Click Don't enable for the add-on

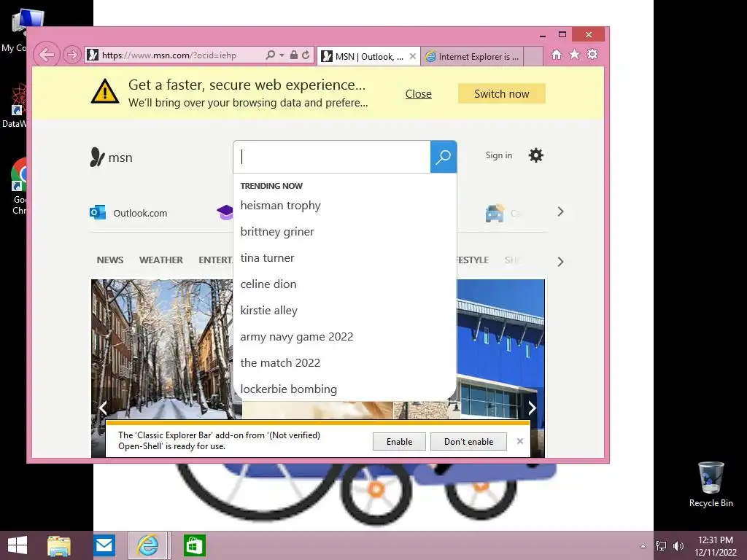(468, 441)
